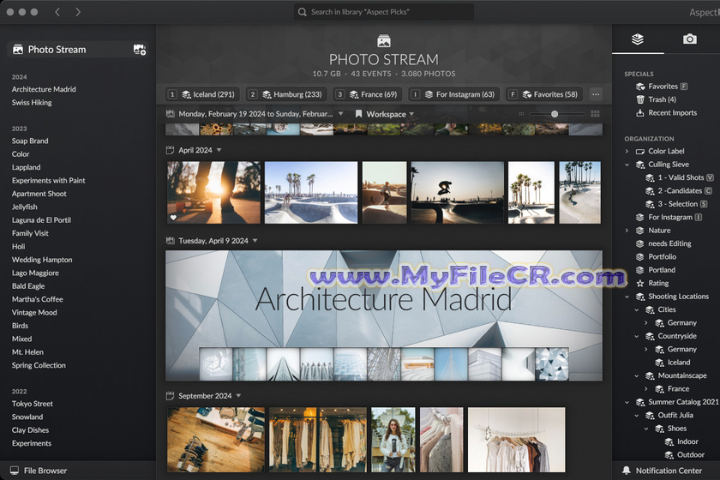
Task: Collapse the Shooting Locations tree
Action: 628,296
